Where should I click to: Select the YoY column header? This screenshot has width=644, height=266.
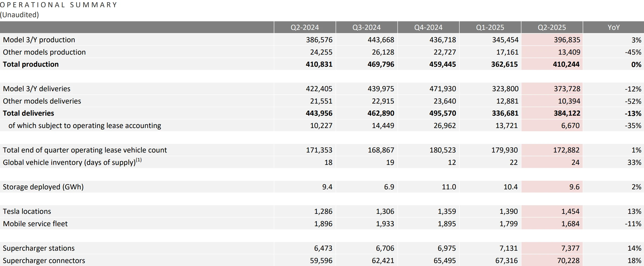(614, 27)
